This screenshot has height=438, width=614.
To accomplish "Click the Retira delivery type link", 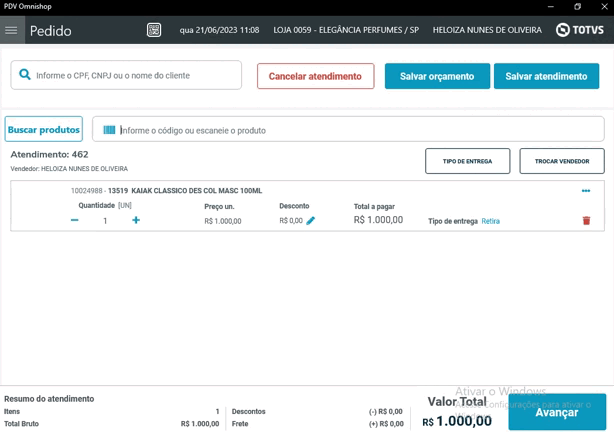I will coord(490,221).
